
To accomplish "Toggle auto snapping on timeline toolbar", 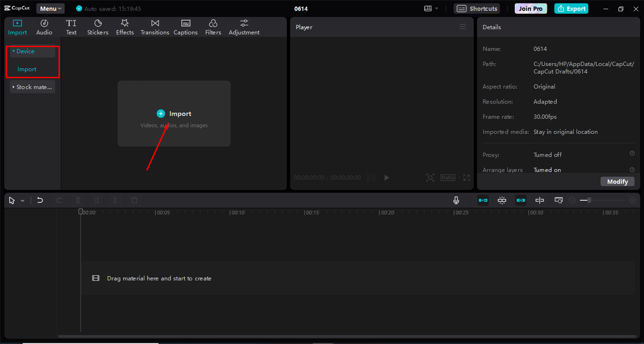I will click(502, 200).
